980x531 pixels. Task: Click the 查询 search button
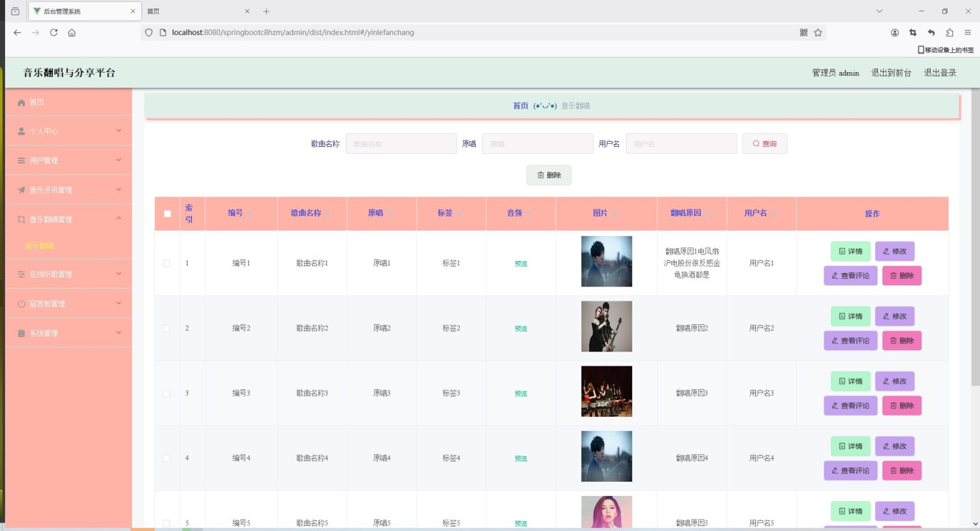[x=764, y=144]
